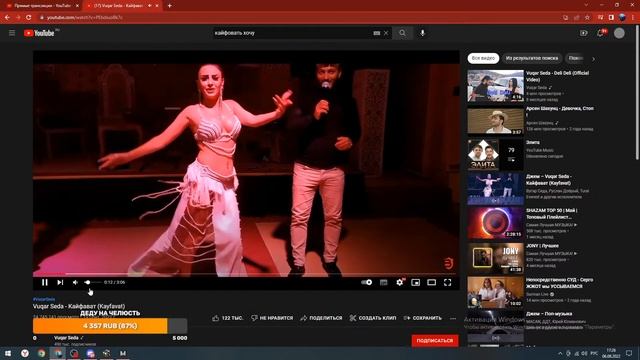Open the player settings gear

click(x=400, y=282)
